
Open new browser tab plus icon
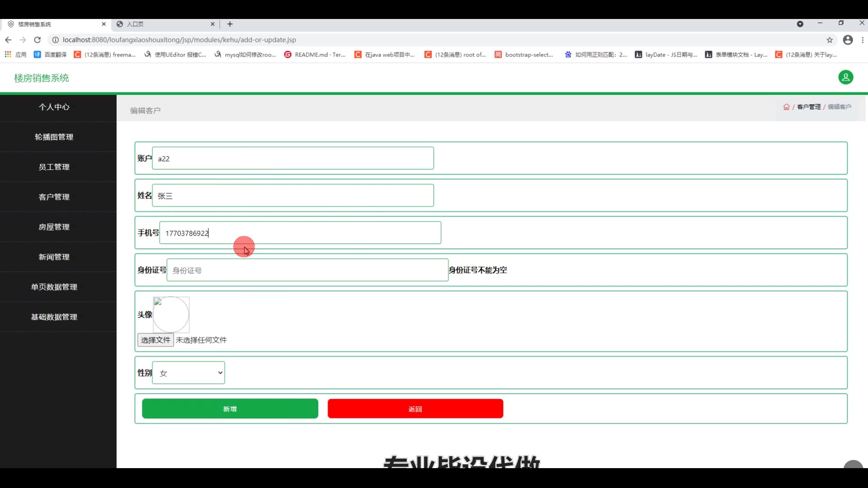[230, 24]
